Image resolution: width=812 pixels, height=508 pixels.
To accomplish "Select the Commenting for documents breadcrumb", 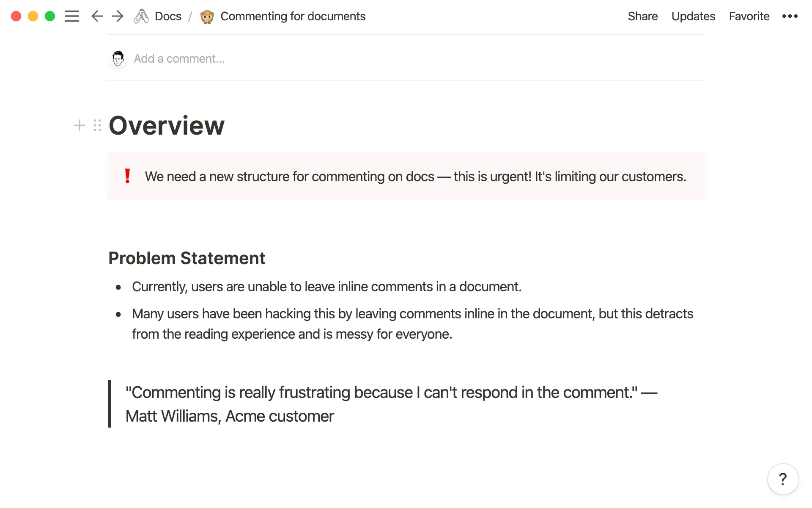I will (294, 16).
